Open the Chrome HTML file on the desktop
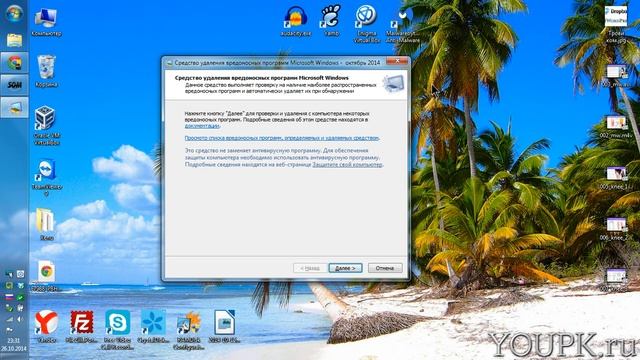 [x=46, y=275]
